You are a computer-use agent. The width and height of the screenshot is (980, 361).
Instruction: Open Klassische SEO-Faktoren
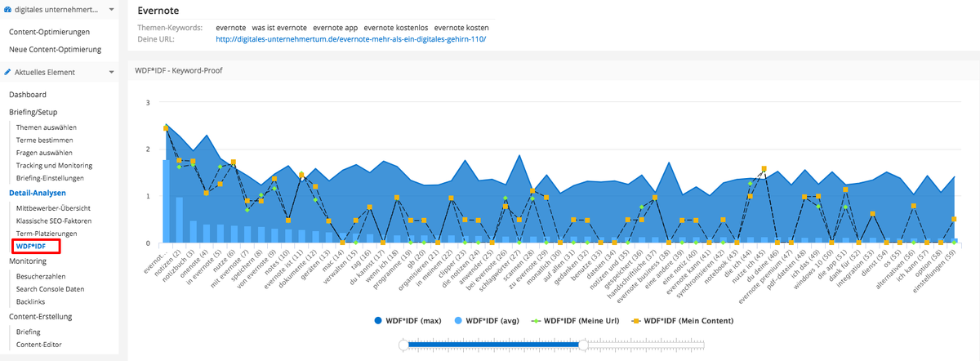pyautogui.click(x=54, y=221)
